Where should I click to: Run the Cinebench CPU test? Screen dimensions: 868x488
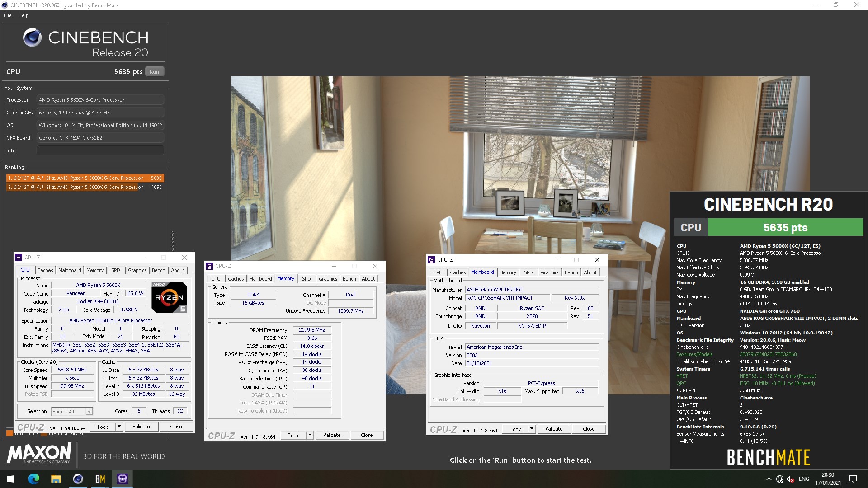pos(155,72)
